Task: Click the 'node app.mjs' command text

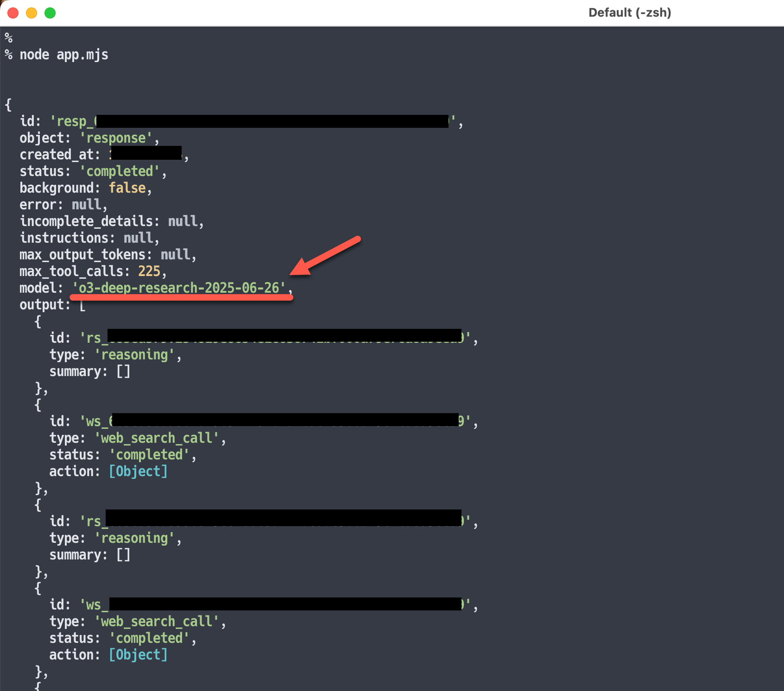Action: tap(63, 54)
